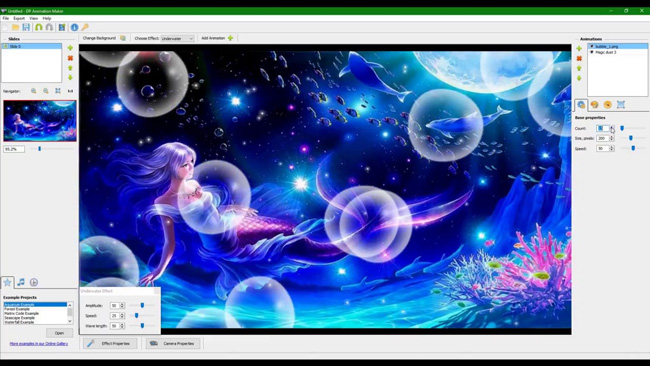
Task: Move the animation up in the Animations list
Action: click(x=579, y=68)
